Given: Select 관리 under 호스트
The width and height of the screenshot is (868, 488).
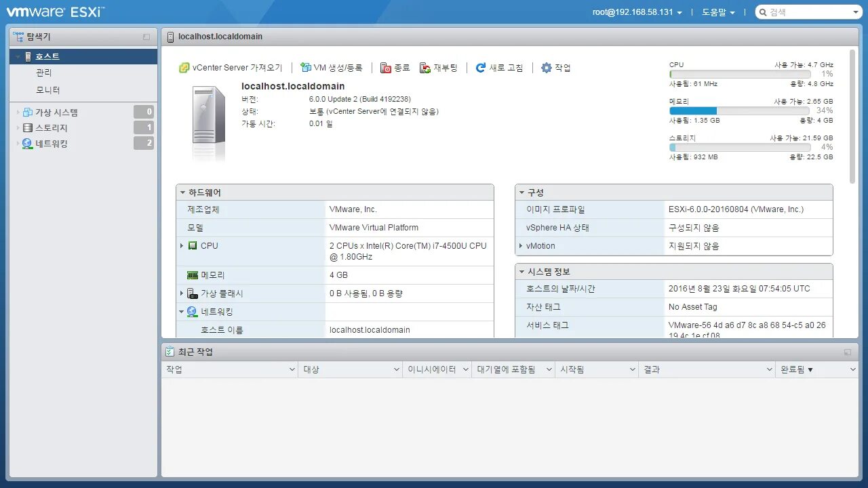Looking at the screenshot, I should (x=44, y=73).
